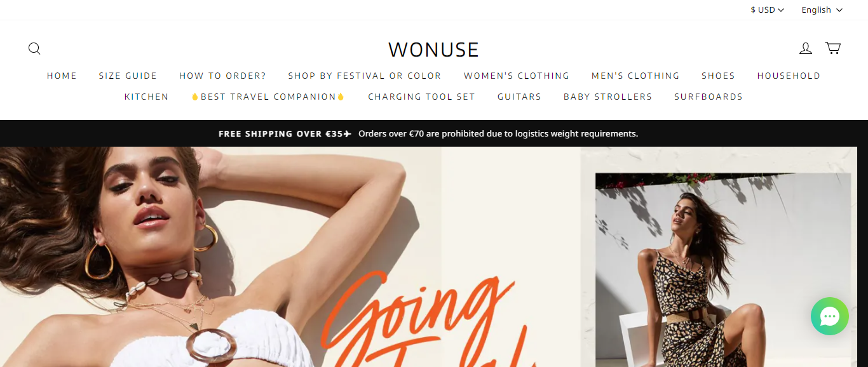868x367 pixels.
Task: Open the green chat bubble widget
Action: [x=830, y=316]
